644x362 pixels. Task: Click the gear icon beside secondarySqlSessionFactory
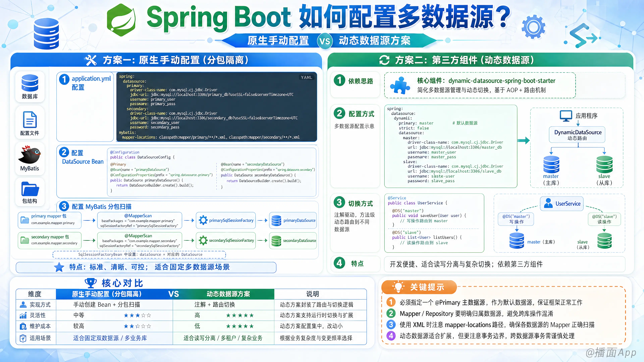click(203, 240)
